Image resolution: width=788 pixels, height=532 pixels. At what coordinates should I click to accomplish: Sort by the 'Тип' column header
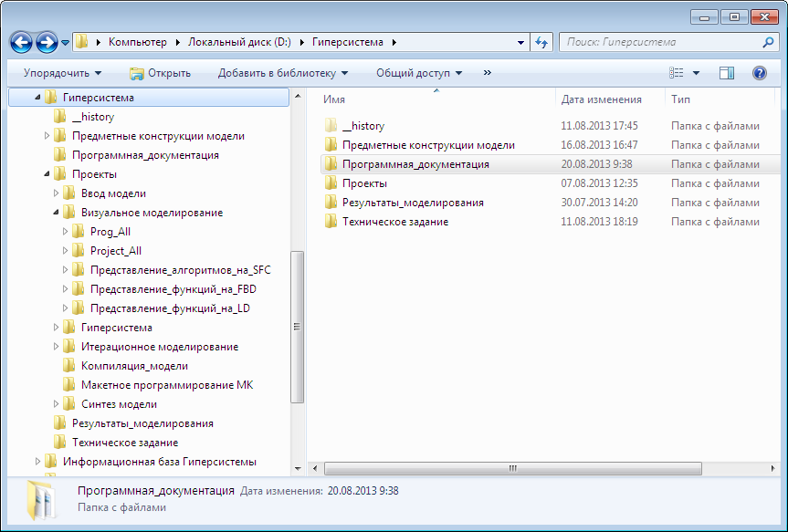(x=680, y=99)
